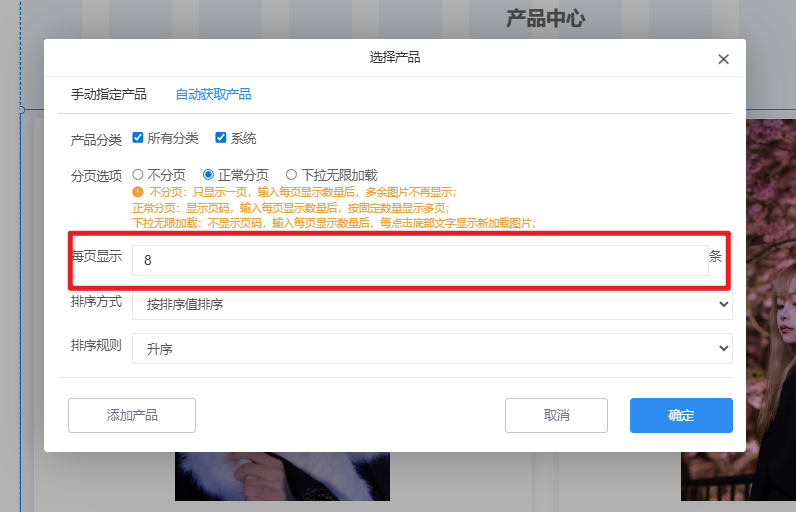
Task: Click the orange pagination info icon
Action: pyautogui.click(x=138, y=192)
